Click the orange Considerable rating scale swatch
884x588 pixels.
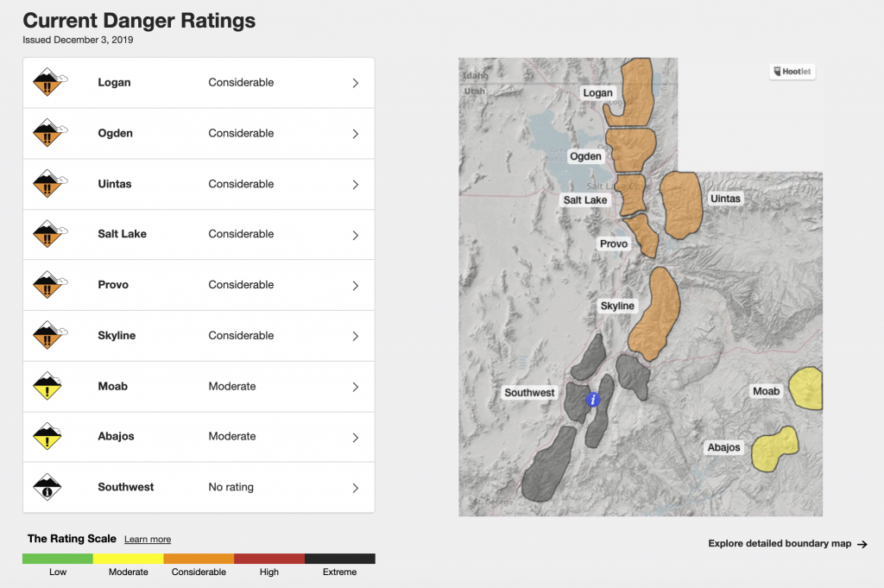(x=199, y=559)
